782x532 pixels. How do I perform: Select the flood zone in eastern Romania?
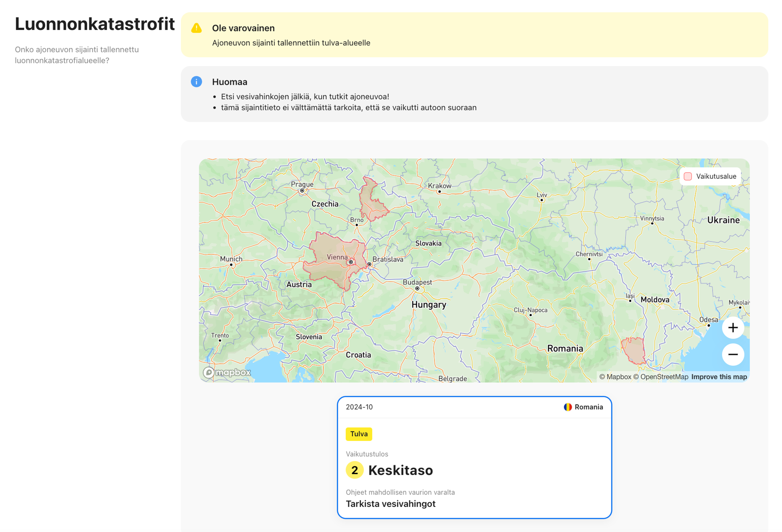[x=633, y=350]
